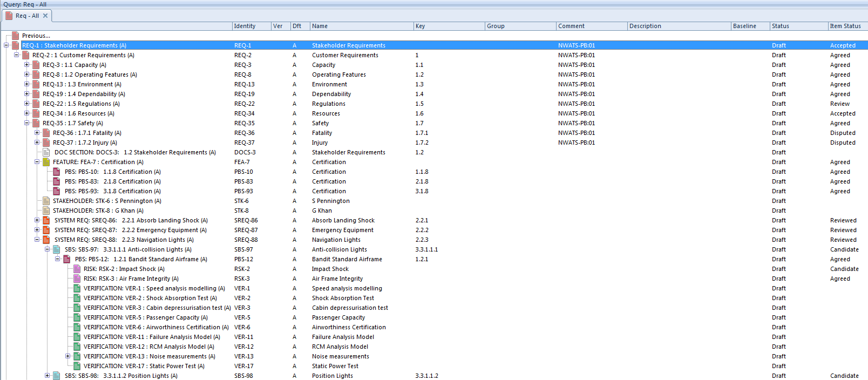Expand the VER-13 Noise measurements node
868x380 pixels.
tap(67, 356)
